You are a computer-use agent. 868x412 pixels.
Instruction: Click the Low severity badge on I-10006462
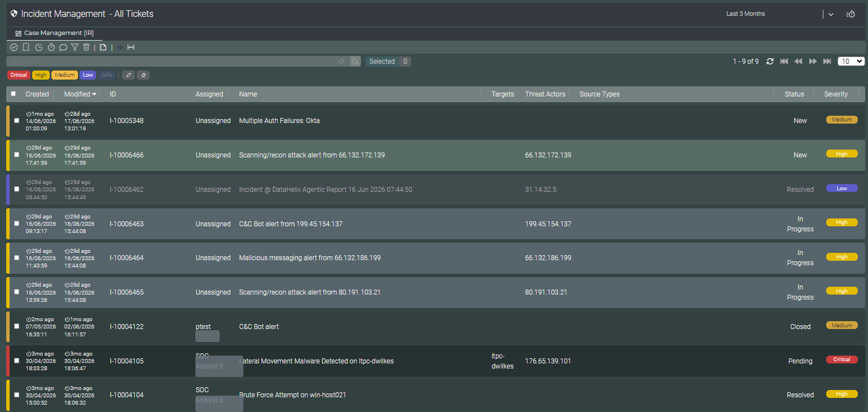click(x=841, y=189)
